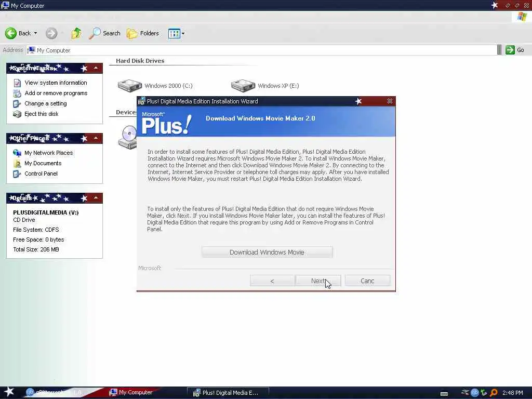
Task: Switch to Plus! Digital Media E... taskbar button
Action: click(x=228, y=393)
